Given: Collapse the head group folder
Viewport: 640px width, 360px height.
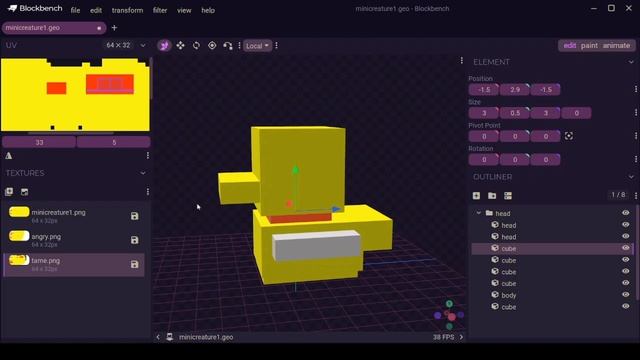Looking at the screenshot, I should [478, 213].
